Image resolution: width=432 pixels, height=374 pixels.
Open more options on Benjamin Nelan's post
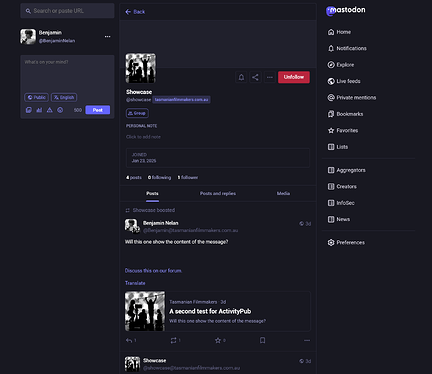point(307,340)
